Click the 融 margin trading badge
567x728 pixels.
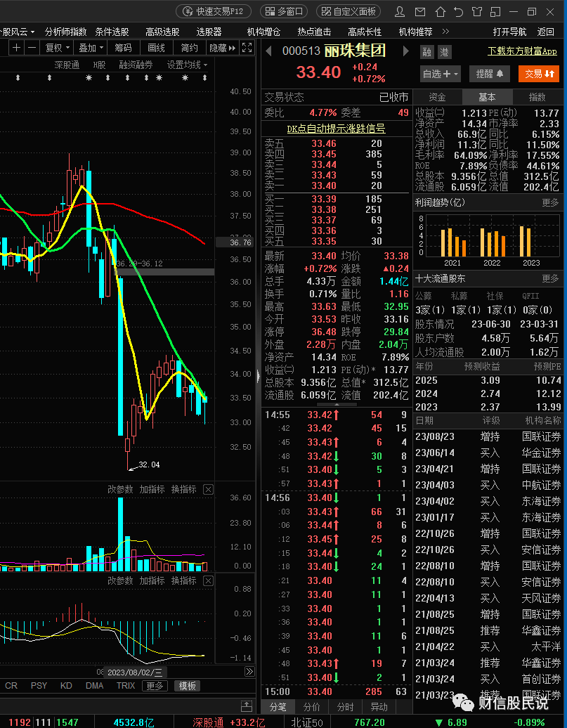426,52
